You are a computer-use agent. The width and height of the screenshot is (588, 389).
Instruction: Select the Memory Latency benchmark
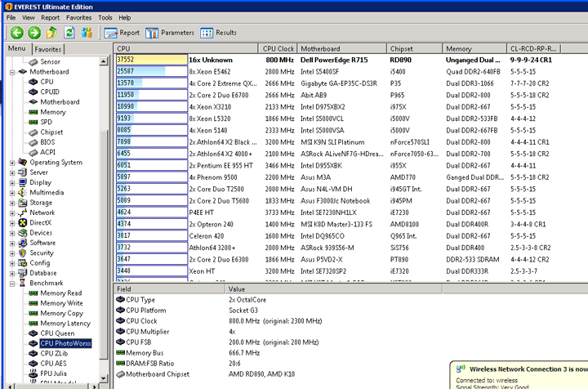[x=65, y=324]
